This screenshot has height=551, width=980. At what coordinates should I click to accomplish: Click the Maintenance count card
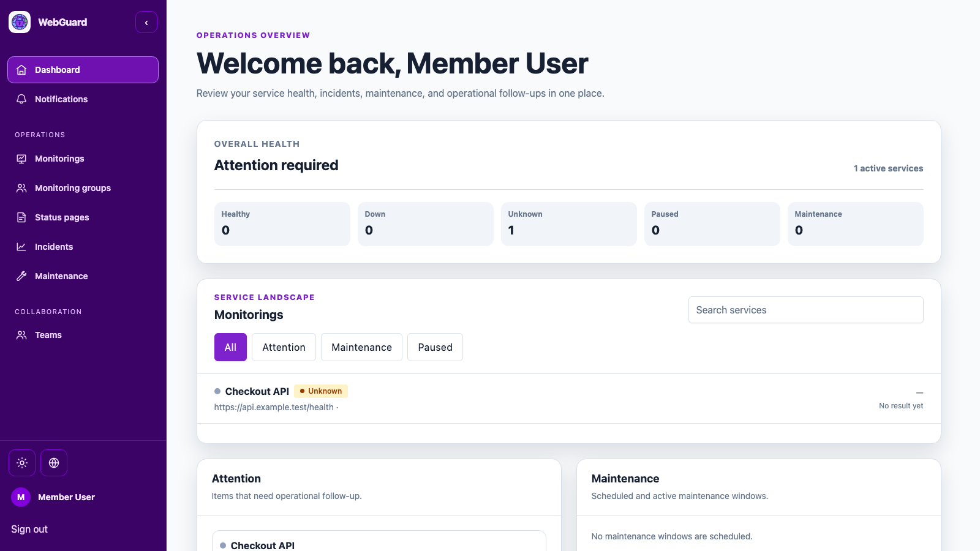pyautogui.click(x=856, y=224)
